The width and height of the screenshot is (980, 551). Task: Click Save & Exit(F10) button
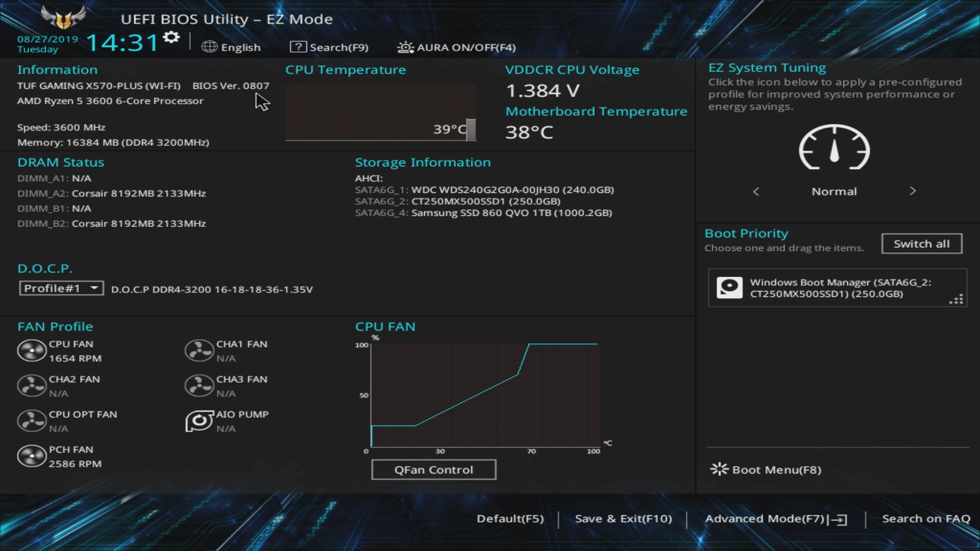coord(623,518)
